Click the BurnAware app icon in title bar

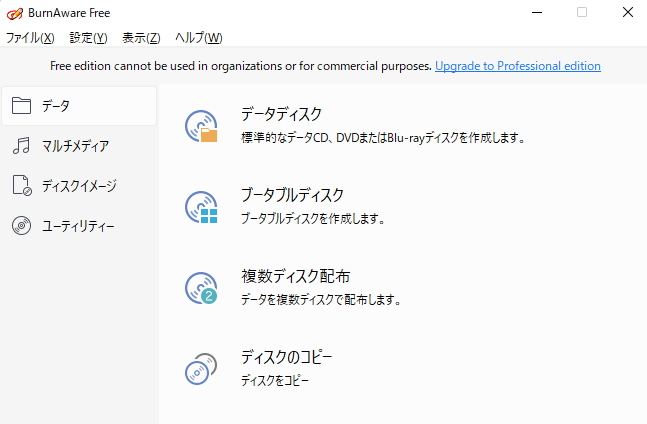coord(14,13)
